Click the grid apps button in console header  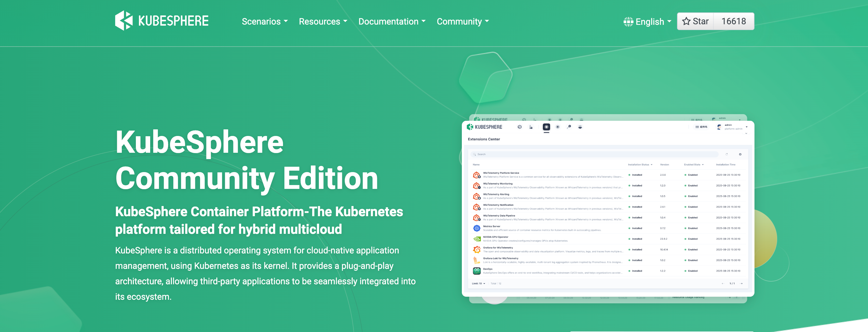(x=701, y=127)
